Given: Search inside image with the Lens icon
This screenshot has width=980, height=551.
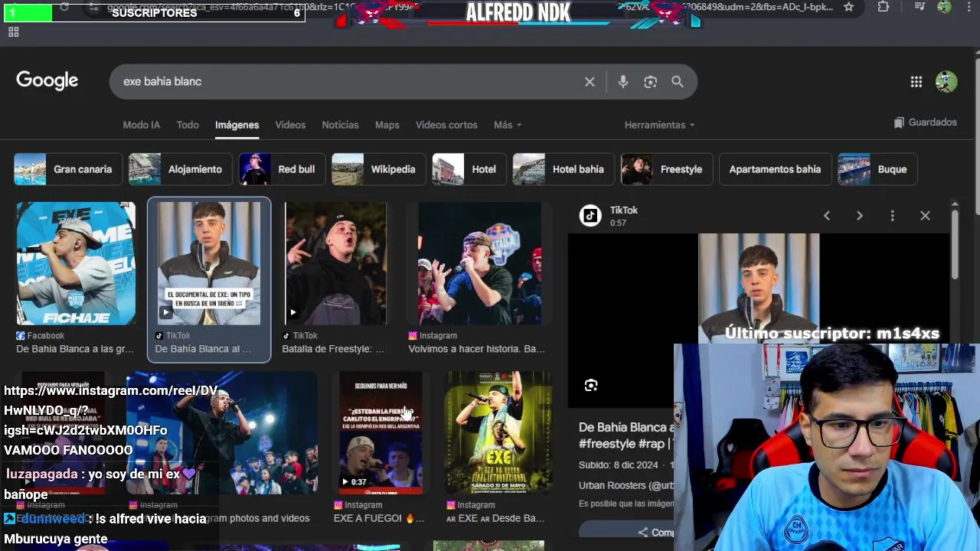Looking at the screenshot, I should 591,386.
